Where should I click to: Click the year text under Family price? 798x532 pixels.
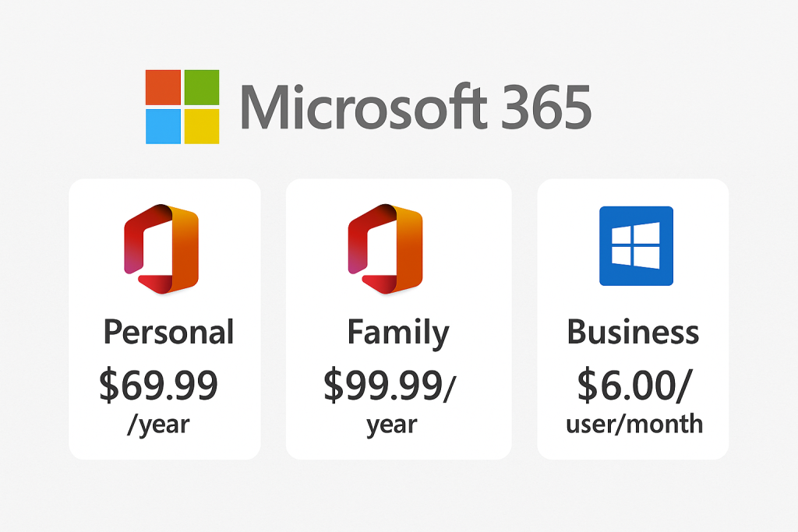click(x=392, y=425)
